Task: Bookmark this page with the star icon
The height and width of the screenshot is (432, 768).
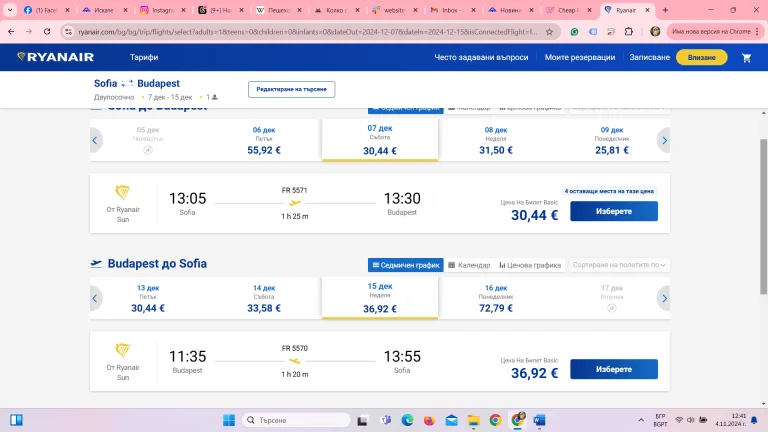Action: click(550, 32)
